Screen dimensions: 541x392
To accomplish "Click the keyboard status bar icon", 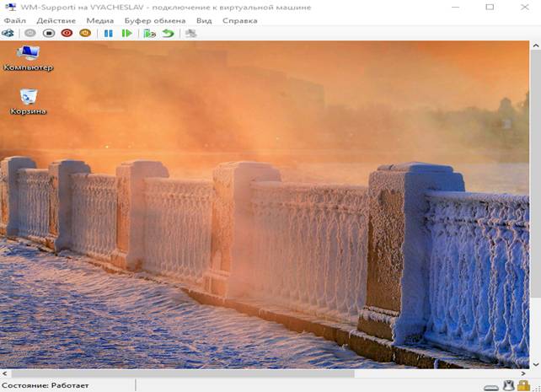I will tap(491, 388).
